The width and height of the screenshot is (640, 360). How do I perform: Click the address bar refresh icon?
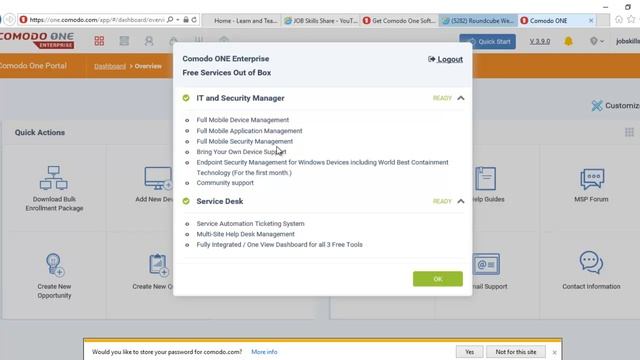[194, 20]
